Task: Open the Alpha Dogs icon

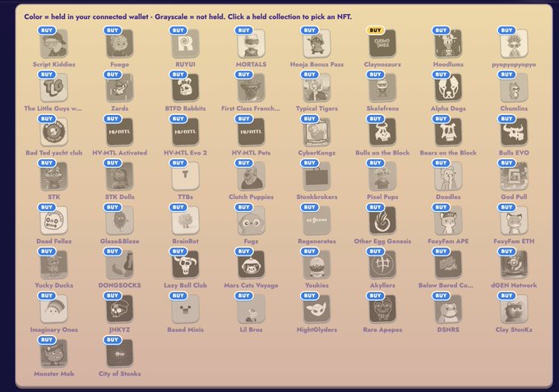Action: [448, 88]
